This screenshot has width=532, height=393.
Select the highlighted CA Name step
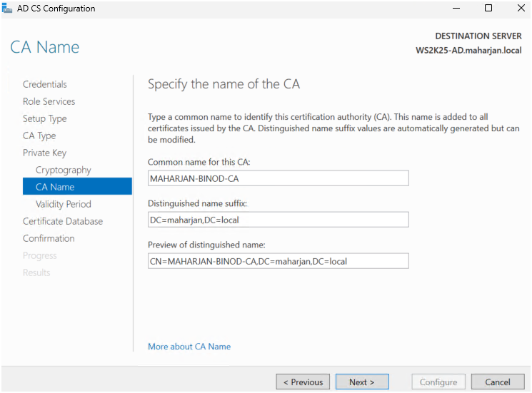(x=55, y=187)
